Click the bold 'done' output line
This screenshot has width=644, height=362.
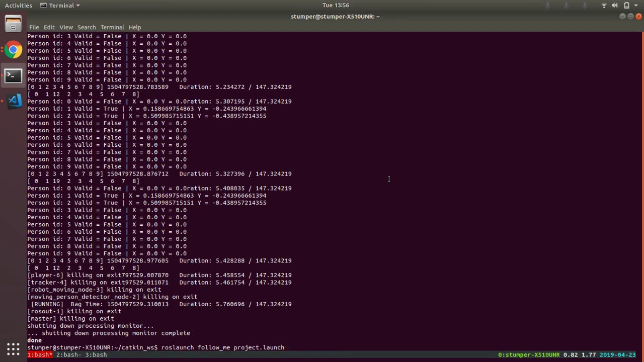[x=34, y=340]
